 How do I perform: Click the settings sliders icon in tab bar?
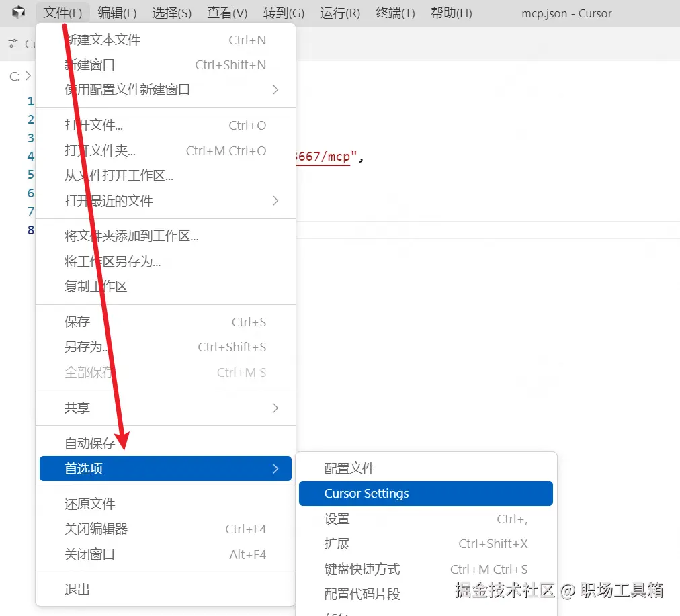click(x=13, y=44)
